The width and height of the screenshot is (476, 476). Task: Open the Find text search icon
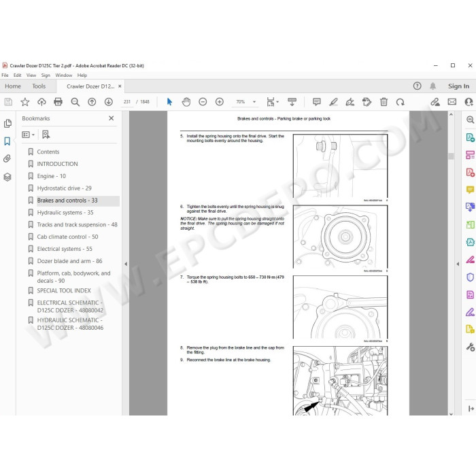pyautogui.click(x=75, y=102)
